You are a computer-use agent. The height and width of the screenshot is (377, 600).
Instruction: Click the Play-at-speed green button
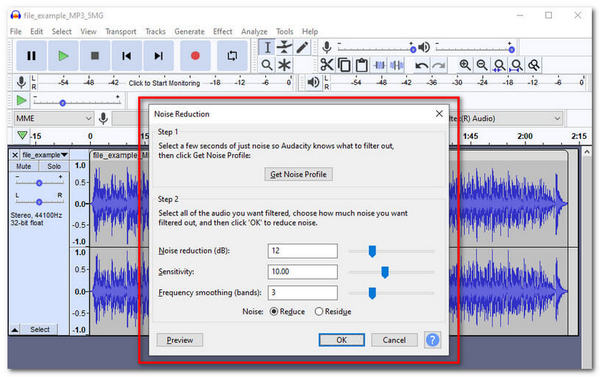pos(21,101)
